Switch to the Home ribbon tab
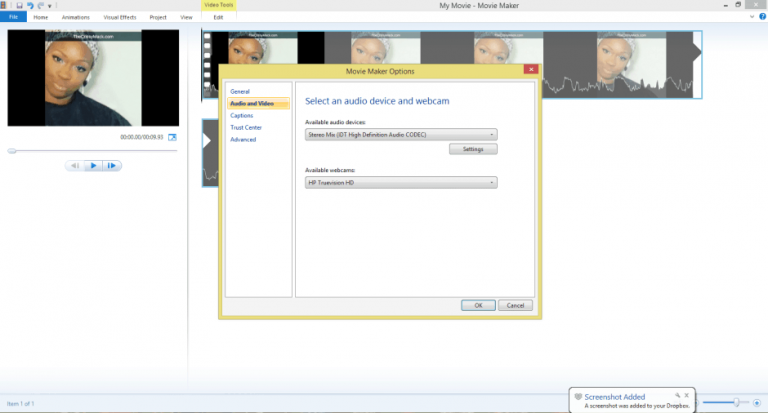 pos(41,17)
